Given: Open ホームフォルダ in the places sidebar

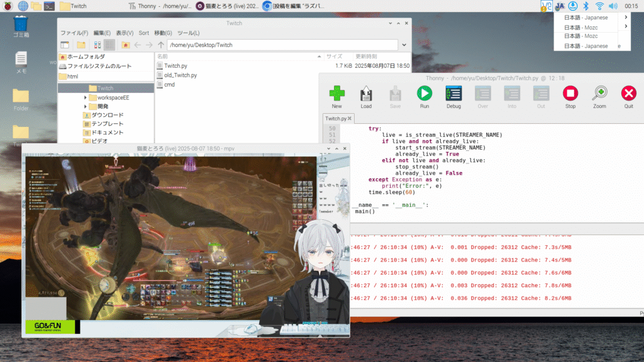Looking at the screenshot, I should tap(82, 57).
